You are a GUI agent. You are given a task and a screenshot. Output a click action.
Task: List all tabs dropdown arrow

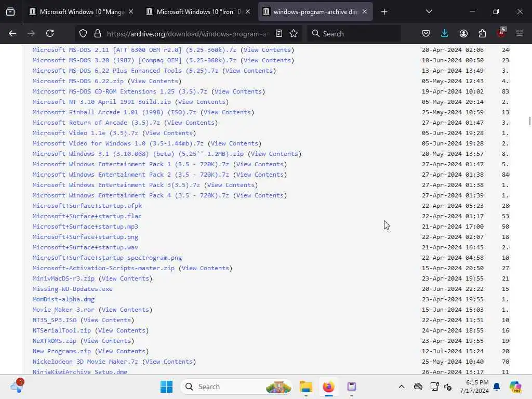(429, 12)
